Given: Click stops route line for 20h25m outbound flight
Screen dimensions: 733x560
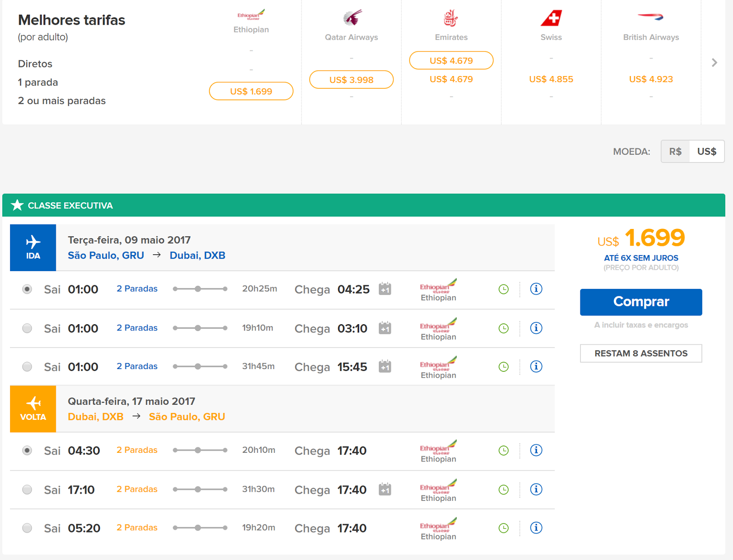Looking at the screenshot, I should tap(200, 289).
